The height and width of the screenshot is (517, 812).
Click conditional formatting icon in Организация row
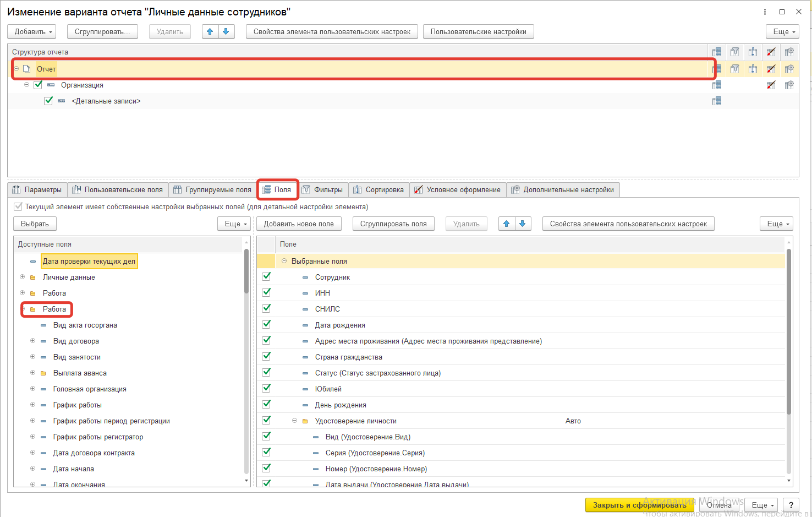coord(771,85)
